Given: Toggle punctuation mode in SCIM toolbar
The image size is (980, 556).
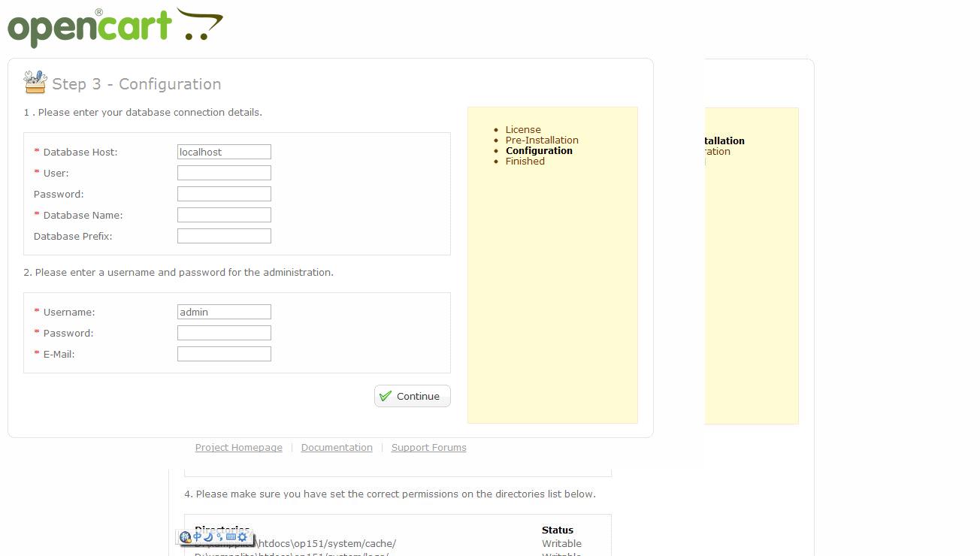Looking at the screenshot, I should coord(220,536).
